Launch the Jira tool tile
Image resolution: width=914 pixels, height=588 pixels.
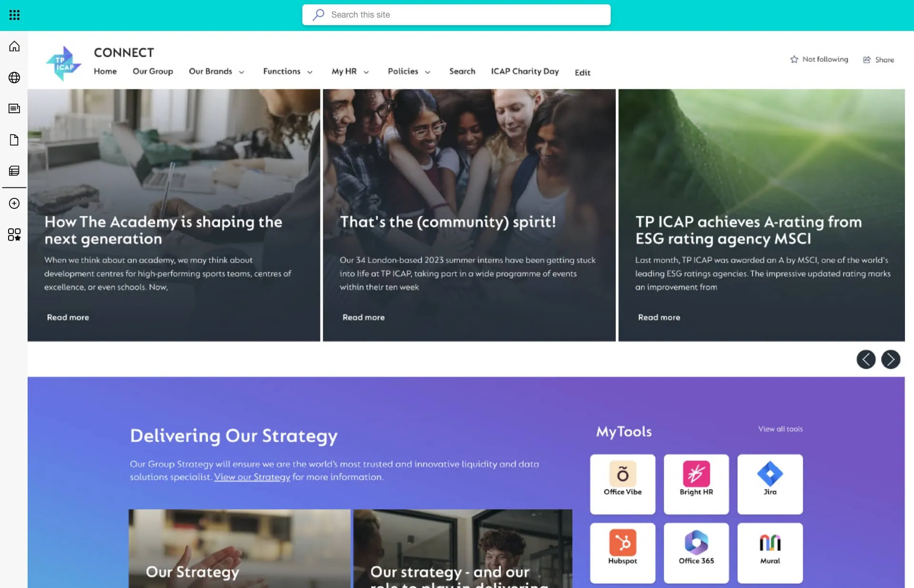click(x=770, y=484)
